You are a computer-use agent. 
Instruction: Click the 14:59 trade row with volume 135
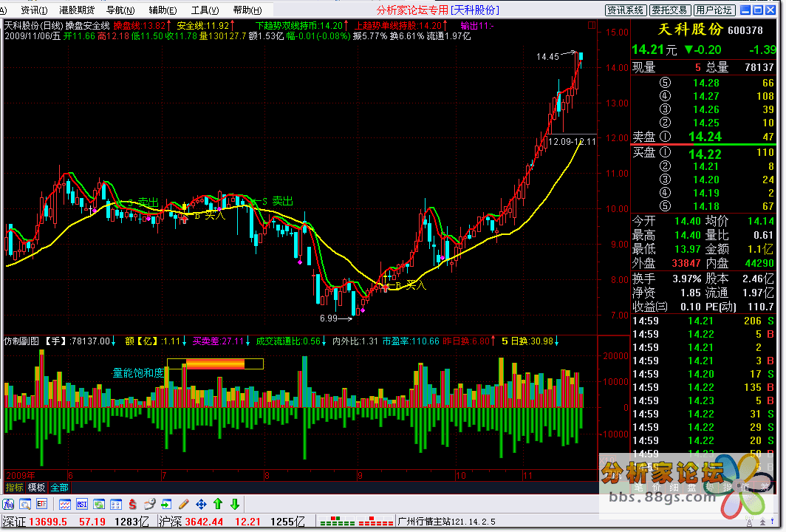(x=704, y=388)
